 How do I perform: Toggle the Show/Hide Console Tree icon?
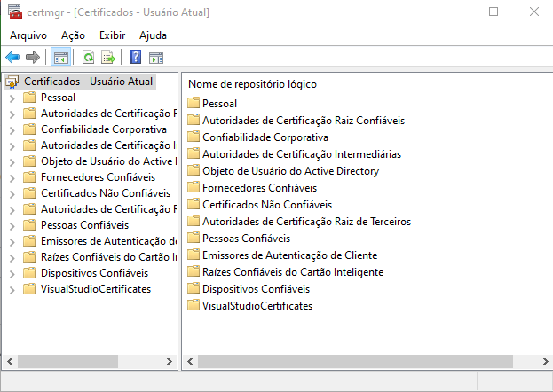coord(60,58)
